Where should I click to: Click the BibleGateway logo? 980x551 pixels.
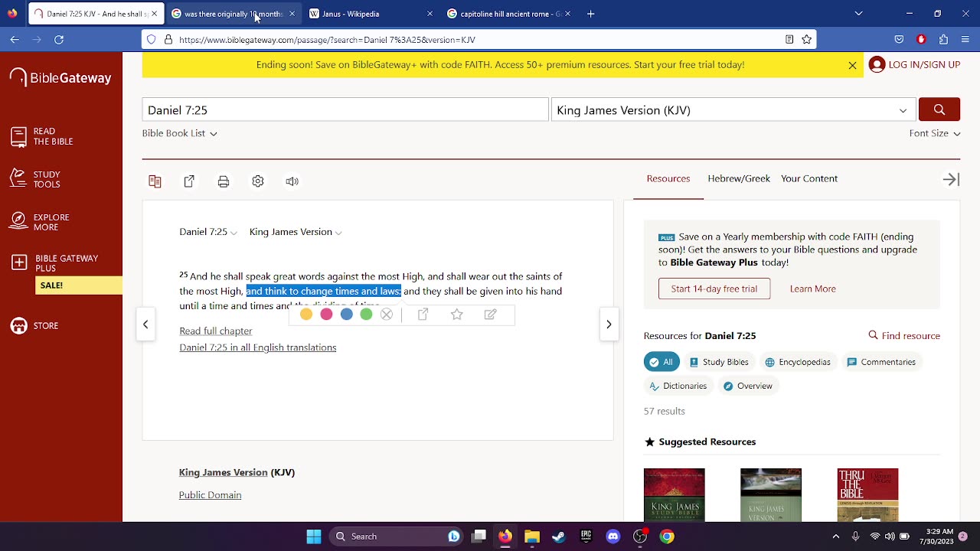[60, 78]
